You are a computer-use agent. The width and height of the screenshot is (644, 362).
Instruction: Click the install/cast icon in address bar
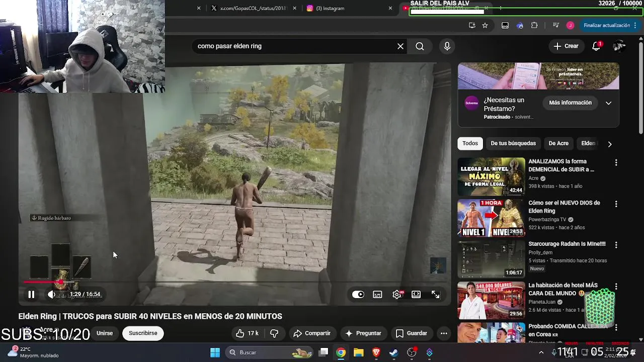pos(472,25)
